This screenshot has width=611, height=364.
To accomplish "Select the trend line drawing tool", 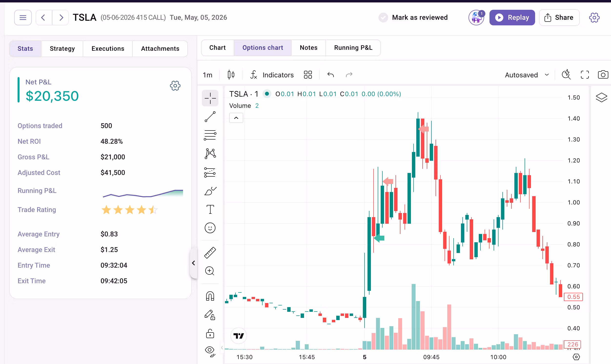I will [x=210, y=117].
